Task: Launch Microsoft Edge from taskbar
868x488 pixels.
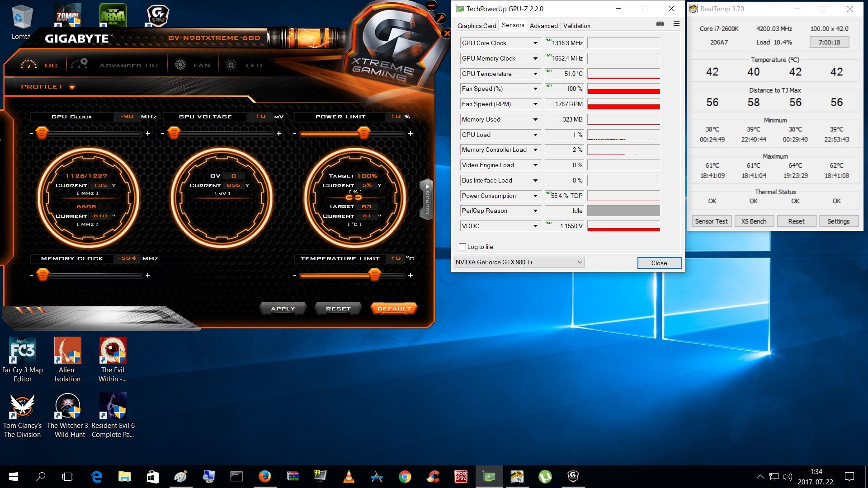Action: 97,476
